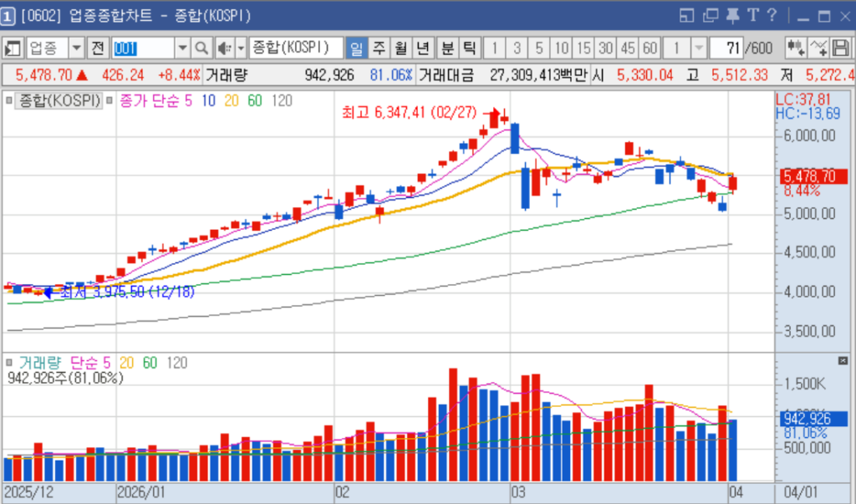856x504 pixels.
Task: Pin the window with pushpin icon
Action: pyautogui.click(x=733, y=16)
